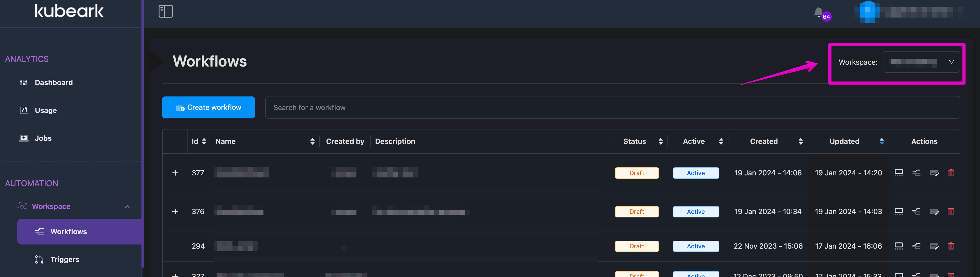Click edit pencil icon for workflow 376
This screenshot has width=980, height=277.
point(934,212)
